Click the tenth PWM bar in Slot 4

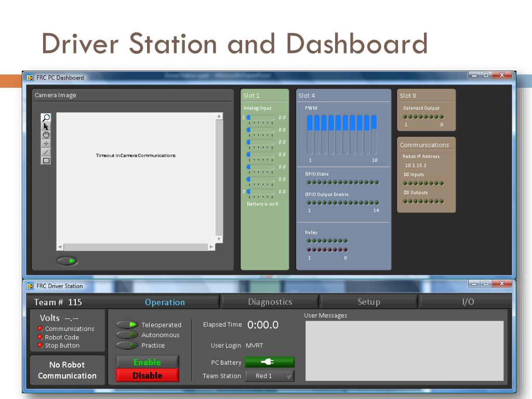pos(374,135)
